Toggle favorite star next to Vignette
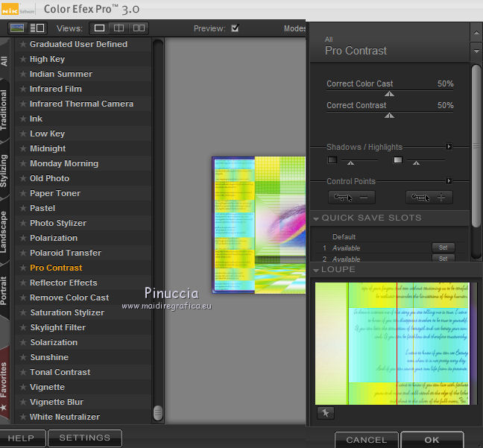The image size is (483, 448). tap(22, 387)
